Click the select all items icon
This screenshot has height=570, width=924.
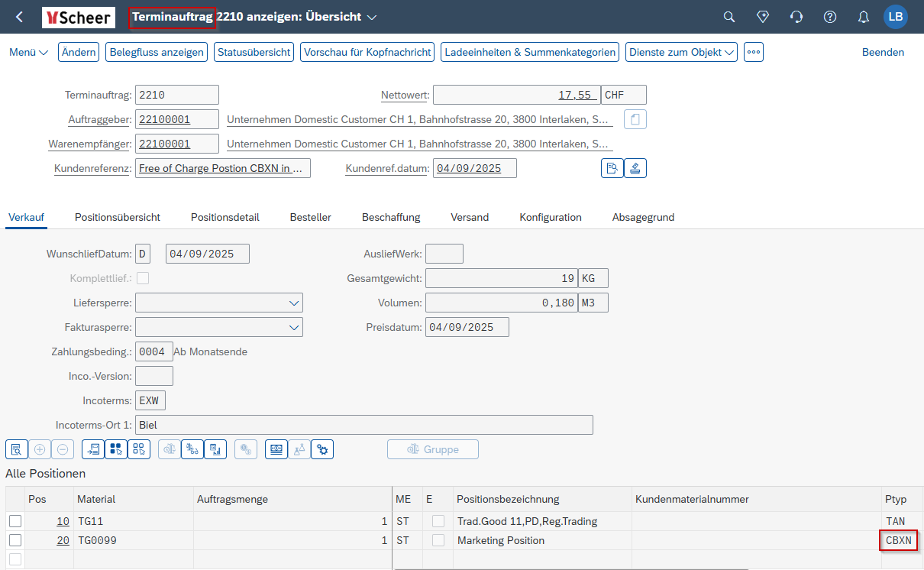(116, 449)
